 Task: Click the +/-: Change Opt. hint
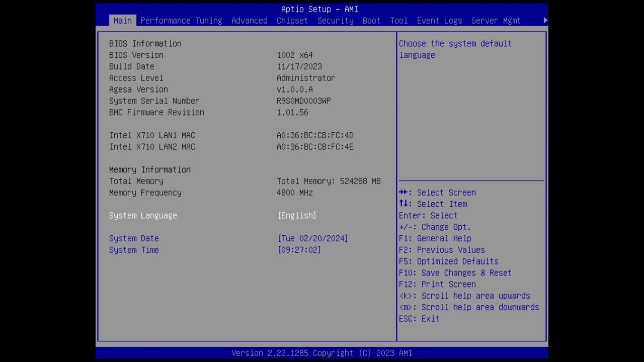tap(435, 227)
